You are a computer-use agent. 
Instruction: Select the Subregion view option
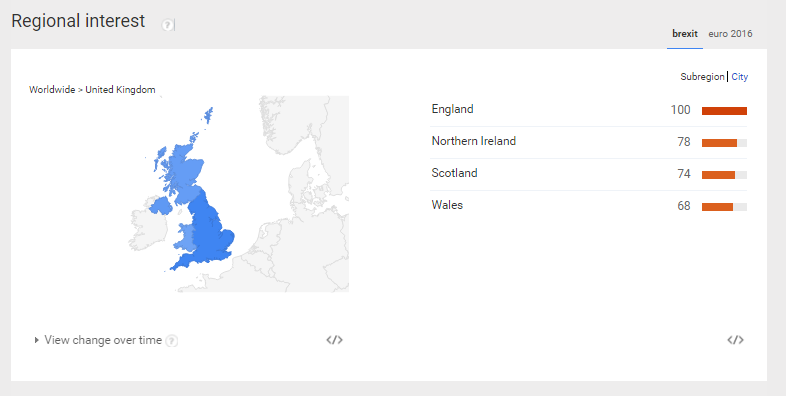click(x=702, y=77)
